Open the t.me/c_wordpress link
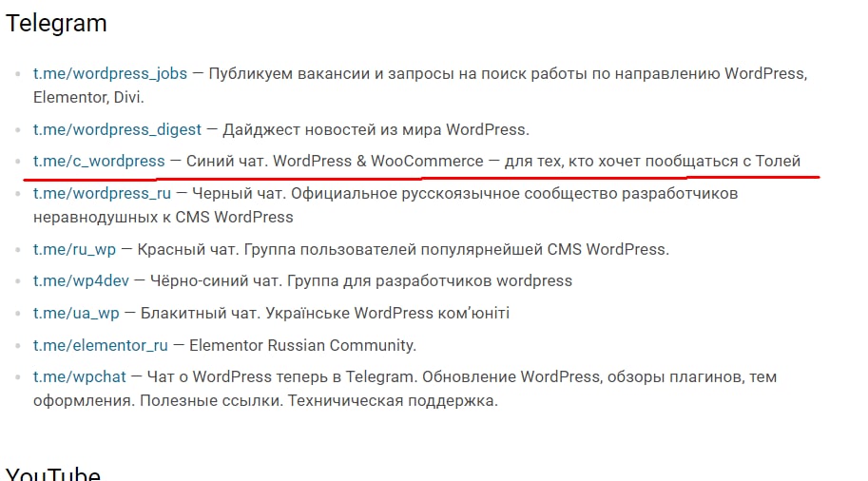 [99, 161]
